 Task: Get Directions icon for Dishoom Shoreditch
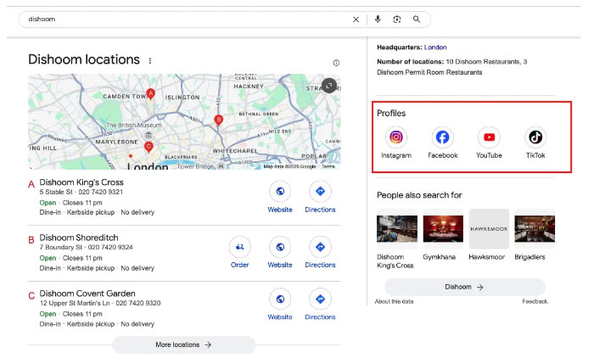[x=320, y=247]
